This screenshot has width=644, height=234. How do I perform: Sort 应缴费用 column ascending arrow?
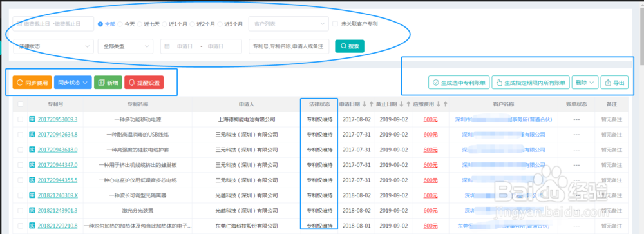pyautogui.click(x=445, y=104)
